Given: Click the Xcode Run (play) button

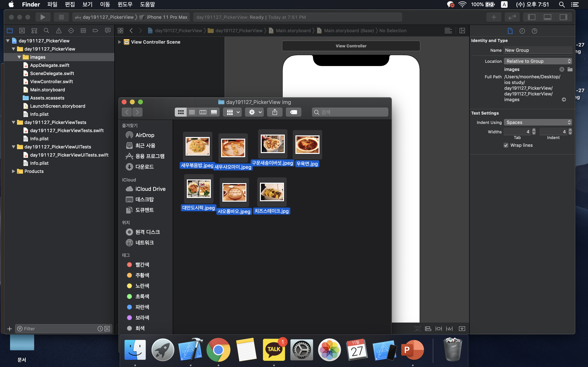Looking at the screenshot, I should tap(43, 17).
